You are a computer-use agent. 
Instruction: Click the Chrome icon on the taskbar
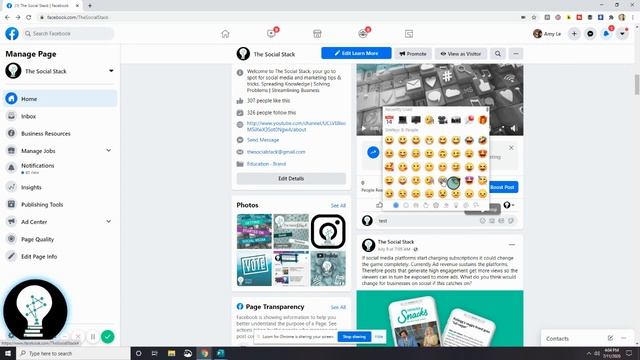click(x=204, y=353)
